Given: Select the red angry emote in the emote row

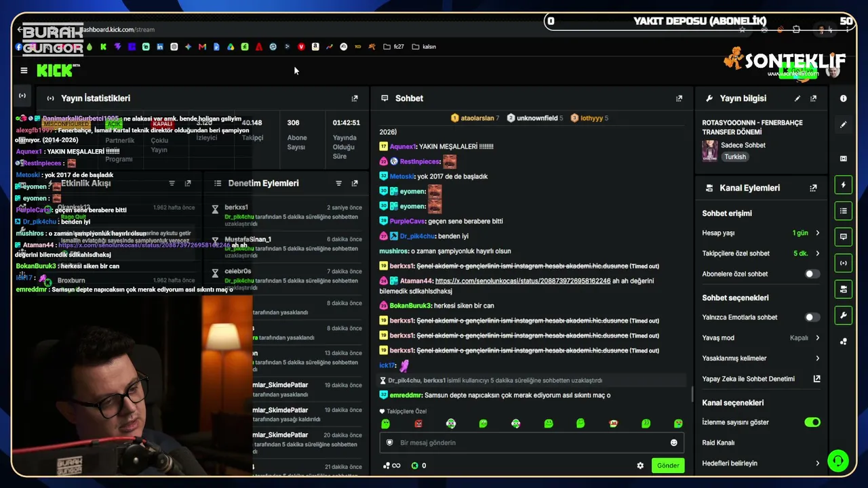Looking at the screenshot, I should [418, 424].
